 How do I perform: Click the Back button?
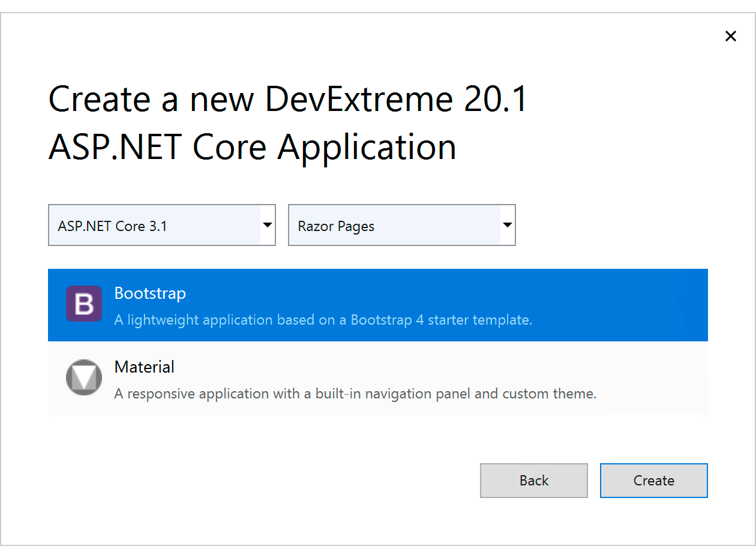[533, 481]
